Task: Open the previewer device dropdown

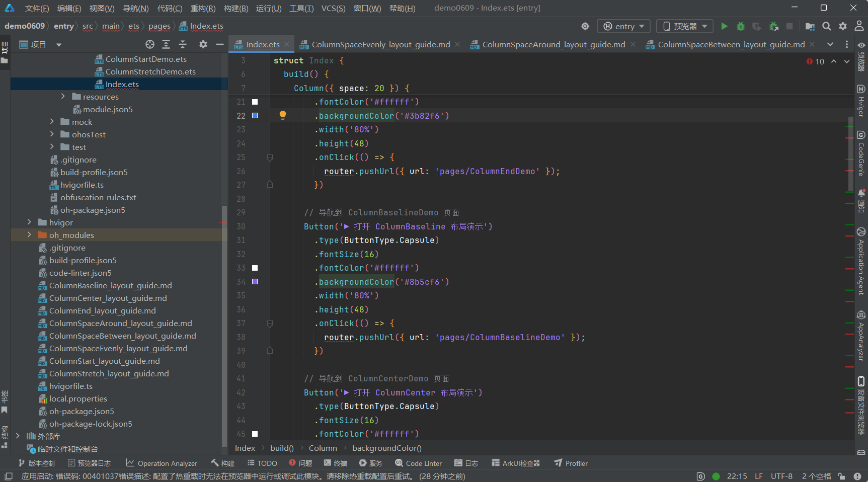Action: [685, 26]
